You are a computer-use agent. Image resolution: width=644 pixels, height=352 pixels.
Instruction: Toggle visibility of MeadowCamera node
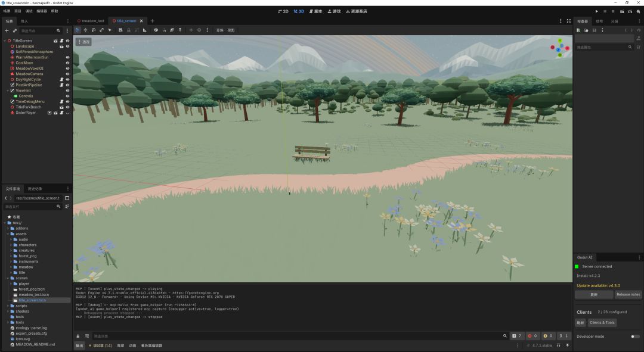tap(67, 74)
